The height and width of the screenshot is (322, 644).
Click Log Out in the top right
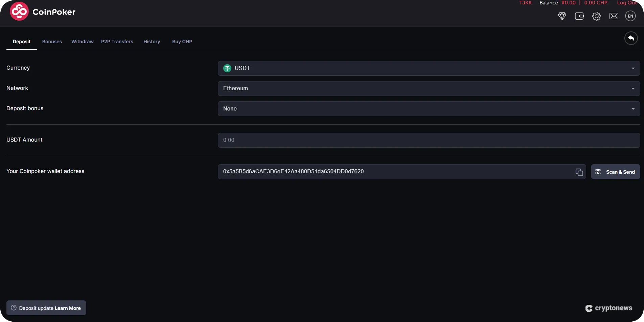pos(626,3)
